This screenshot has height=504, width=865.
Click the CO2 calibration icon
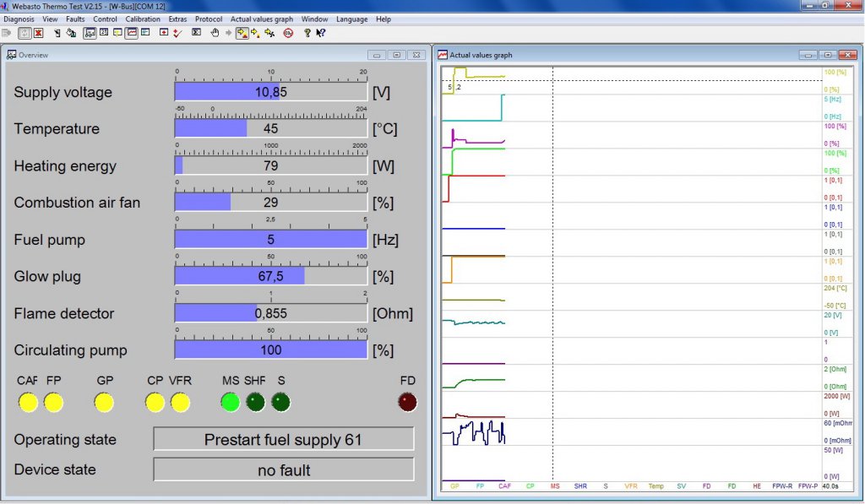coord(288,33)
